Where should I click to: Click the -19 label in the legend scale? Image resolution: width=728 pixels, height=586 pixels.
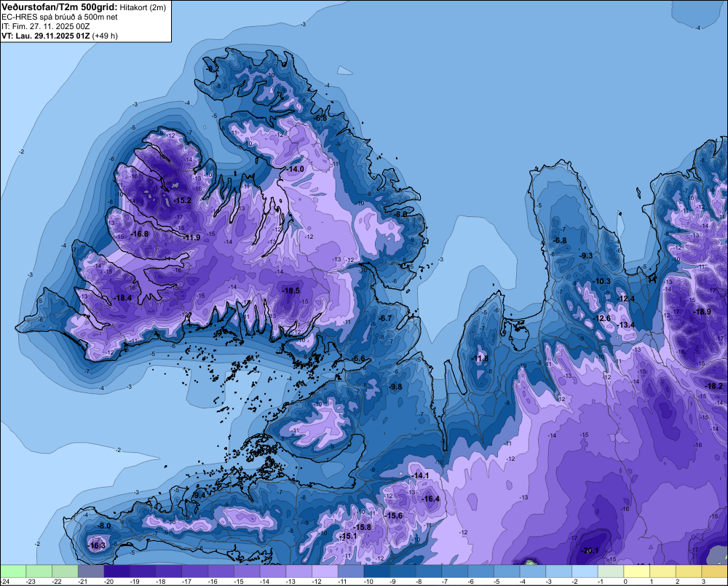tap(135, 582)
